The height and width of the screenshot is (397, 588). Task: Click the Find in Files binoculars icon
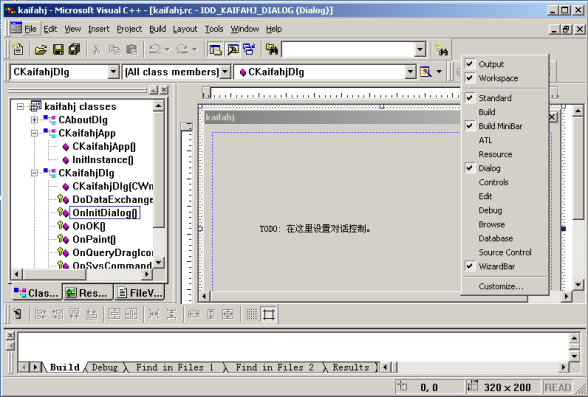tap(272, 49)
